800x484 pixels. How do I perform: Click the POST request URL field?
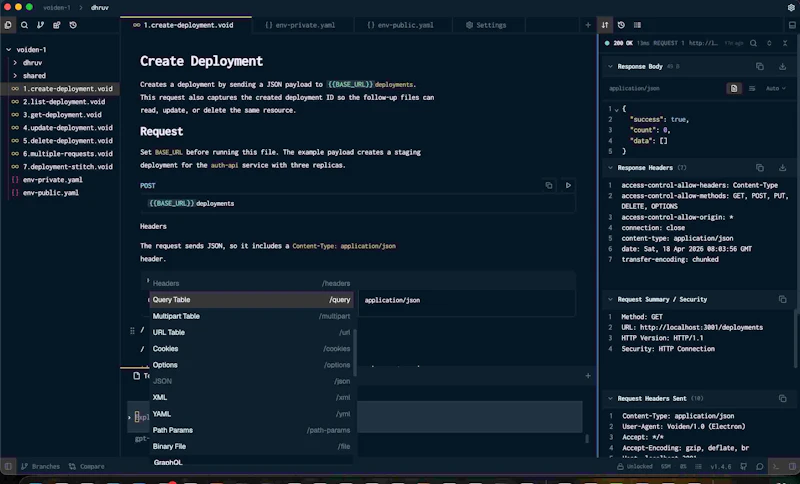[359, 203]
